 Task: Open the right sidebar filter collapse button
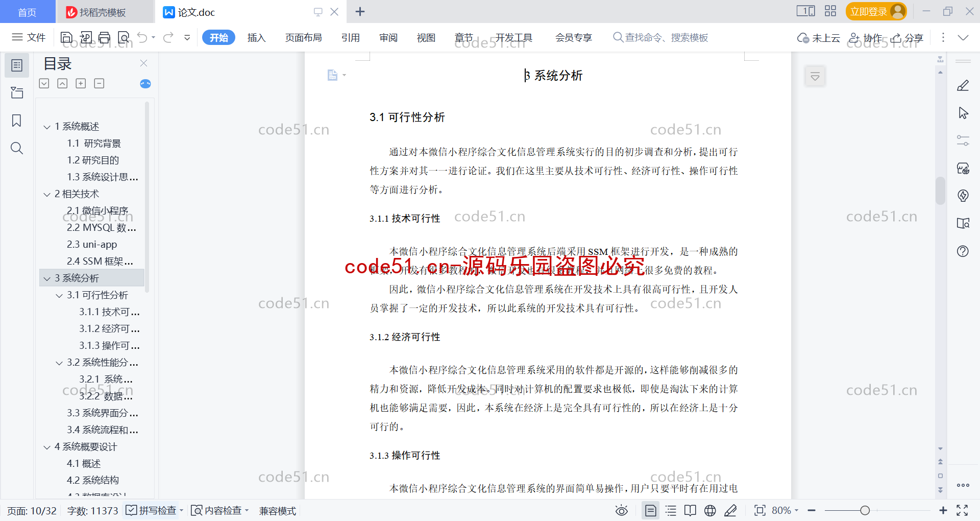pyautogui.click(x=815, y=77)
